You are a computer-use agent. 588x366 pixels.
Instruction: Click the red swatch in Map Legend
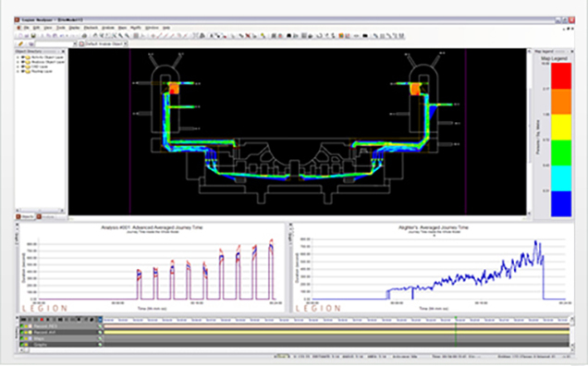(561, 76)
